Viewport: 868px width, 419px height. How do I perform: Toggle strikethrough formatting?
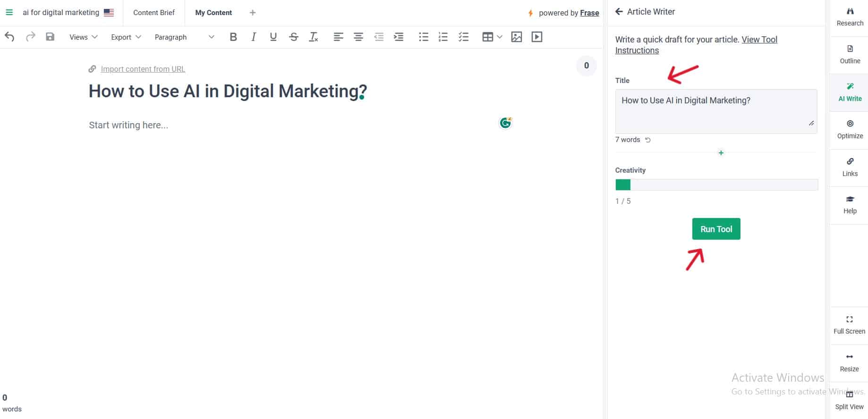[293, 37]
